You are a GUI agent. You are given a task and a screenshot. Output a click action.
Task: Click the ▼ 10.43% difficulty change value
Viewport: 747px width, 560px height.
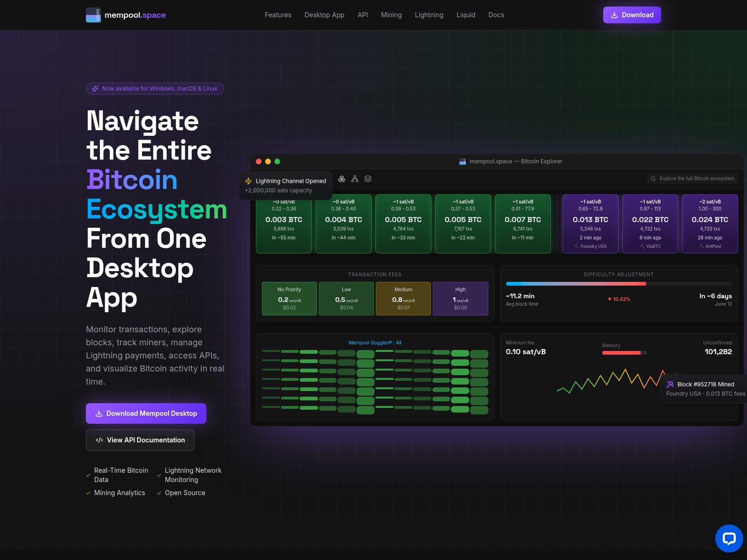tap(619, 299)
